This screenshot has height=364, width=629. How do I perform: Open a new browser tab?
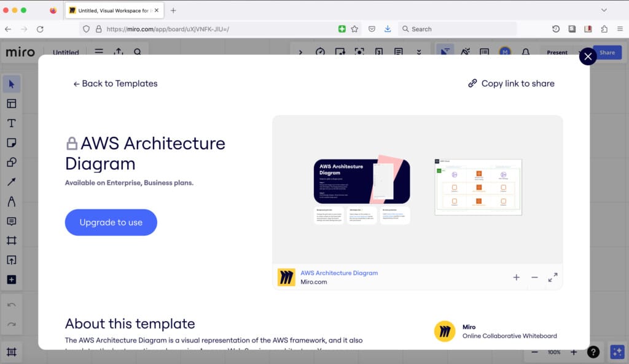pos(173,10)
